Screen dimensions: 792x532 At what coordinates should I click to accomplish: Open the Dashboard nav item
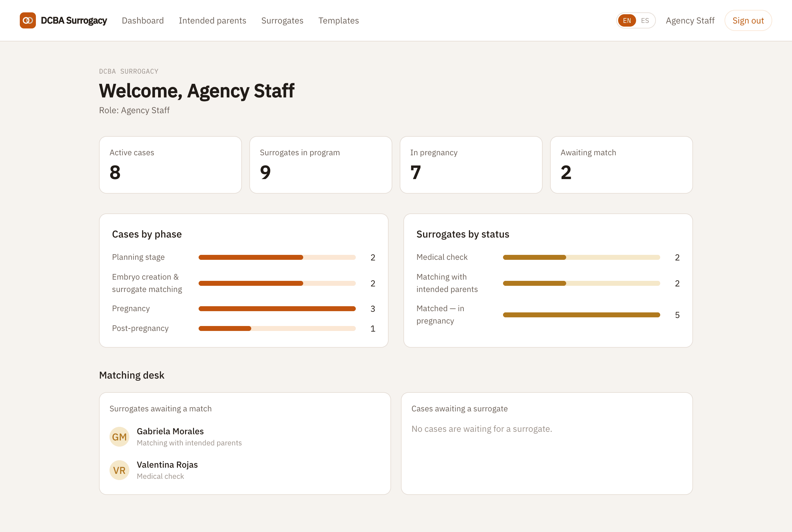tap(143, 21)
